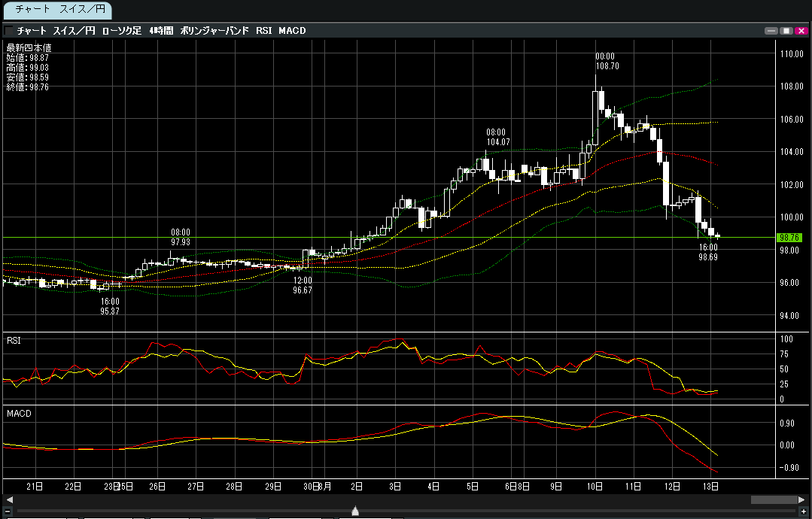Click the 98.69 latest low annotation

click(x=709, y=256)
